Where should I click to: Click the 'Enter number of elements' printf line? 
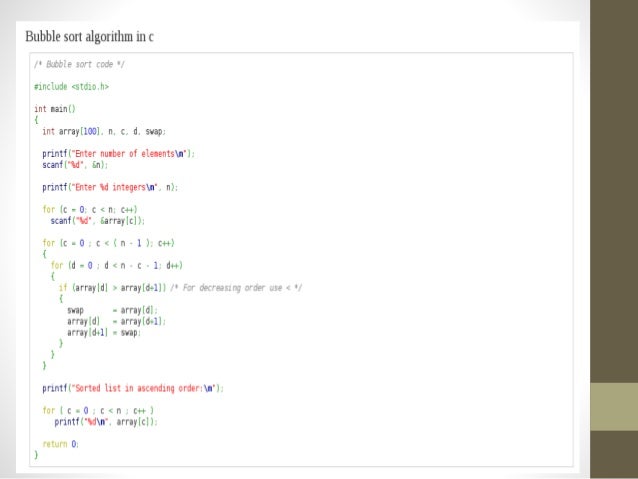[x=118, y=153]
